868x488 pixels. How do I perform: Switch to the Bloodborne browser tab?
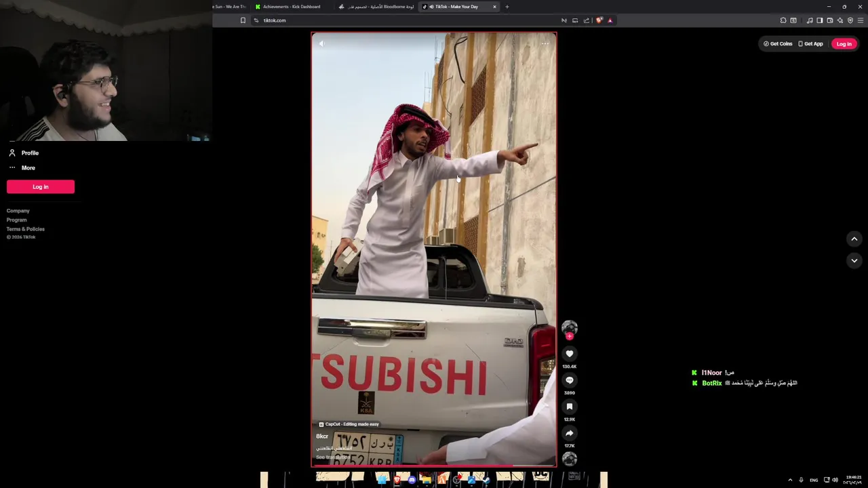click(x=377, y=7)
